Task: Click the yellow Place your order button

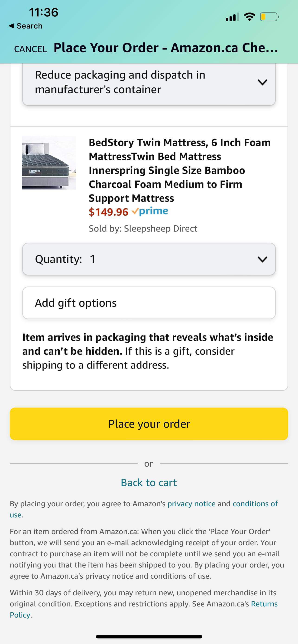Action: point(149,424)
